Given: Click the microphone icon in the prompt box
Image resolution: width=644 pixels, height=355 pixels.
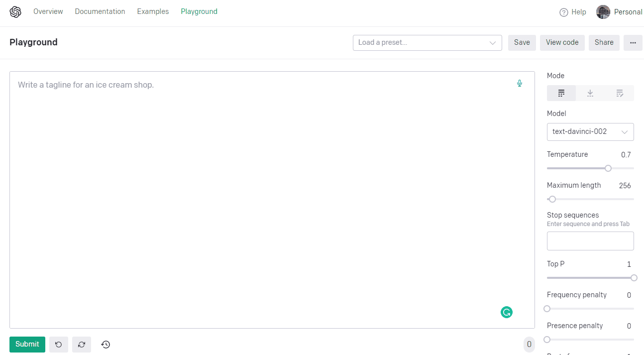Looking at the screenshot, I should 520,83.
